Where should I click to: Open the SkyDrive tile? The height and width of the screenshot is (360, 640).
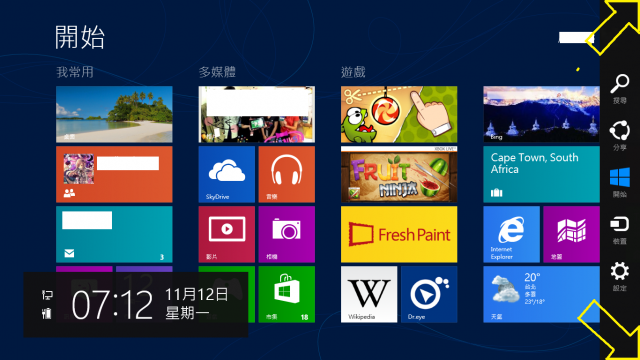[x=227, y=174]
